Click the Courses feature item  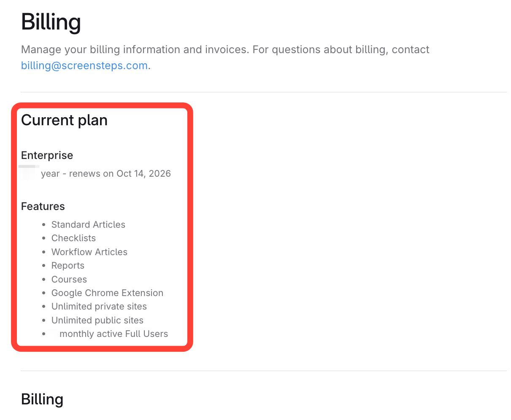(x=69, y=280)
